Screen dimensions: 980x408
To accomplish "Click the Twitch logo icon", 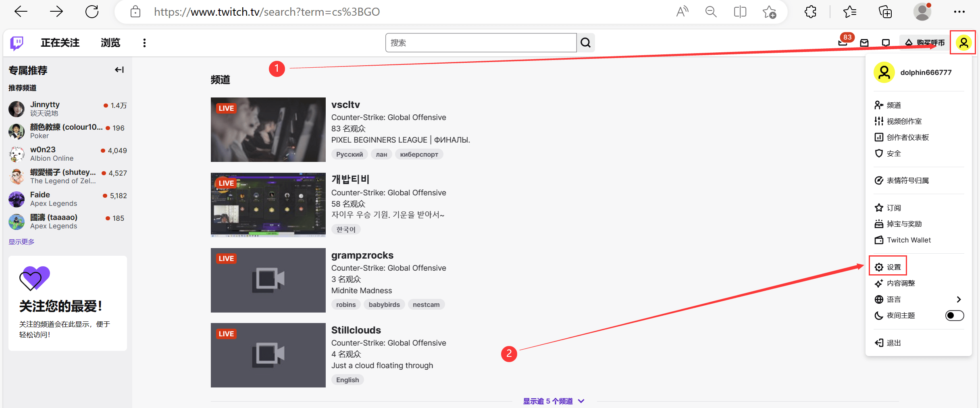I will point(16,42).
